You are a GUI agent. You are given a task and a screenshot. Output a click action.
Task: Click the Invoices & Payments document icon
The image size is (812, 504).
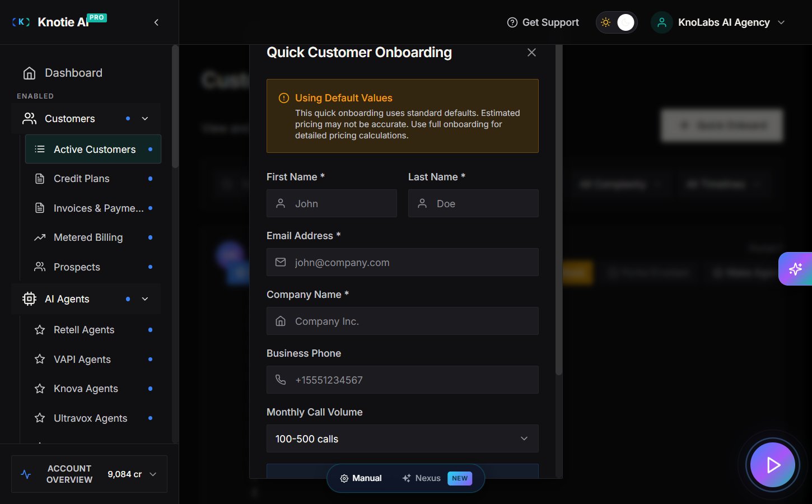(x=40, y=208)
